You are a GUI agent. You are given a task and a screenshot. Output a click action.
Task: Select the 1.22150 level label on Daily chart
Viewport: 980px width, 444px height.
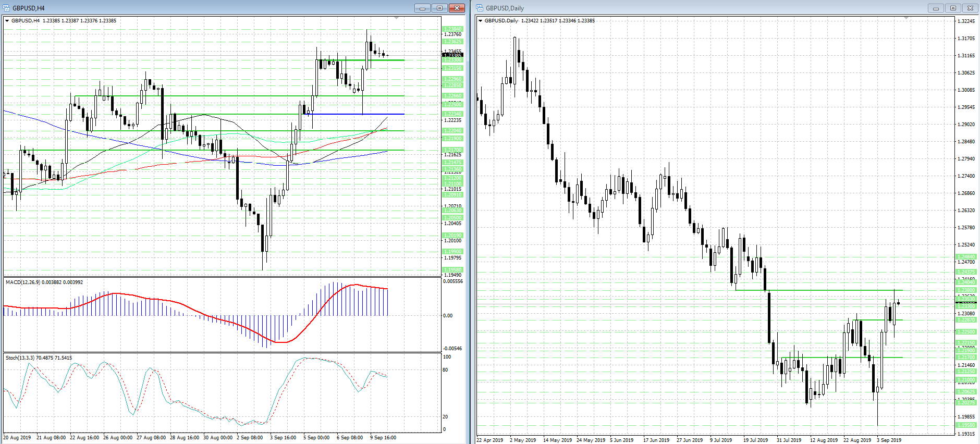tap(966, 343)
